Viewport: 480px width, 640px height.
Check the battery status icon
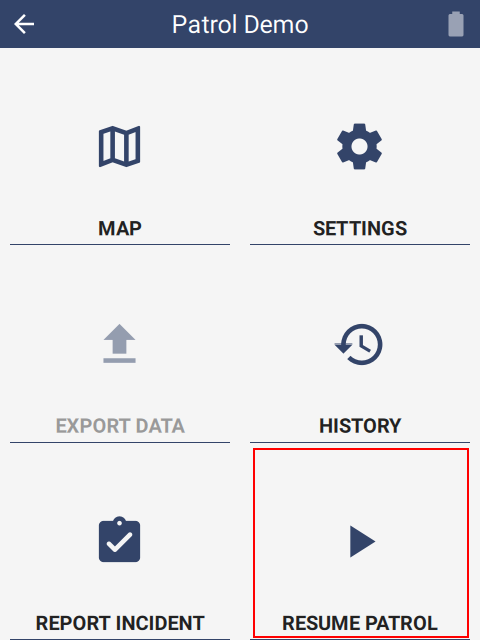pos(456,24)
